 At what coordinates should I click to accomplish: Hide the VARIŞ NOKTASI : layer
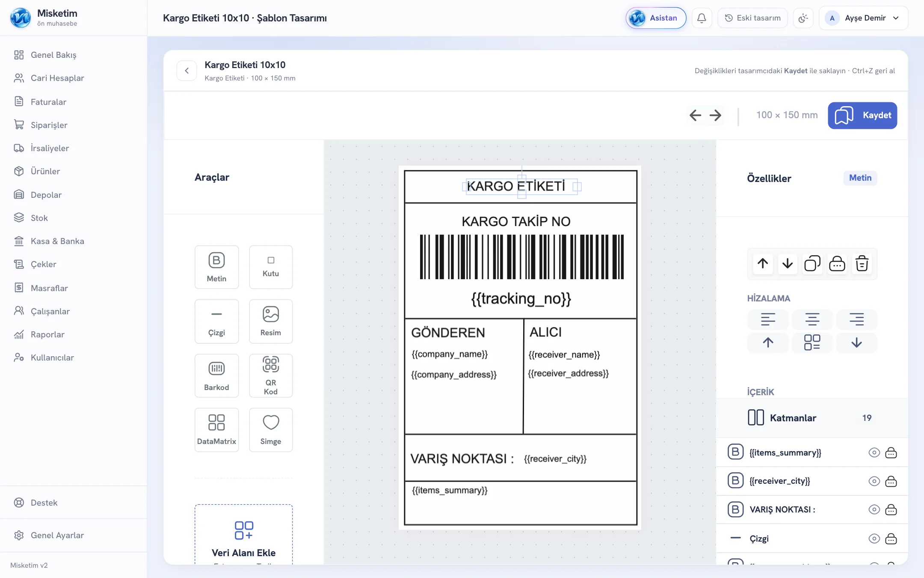pyautogui.click(x=874, y=509)
